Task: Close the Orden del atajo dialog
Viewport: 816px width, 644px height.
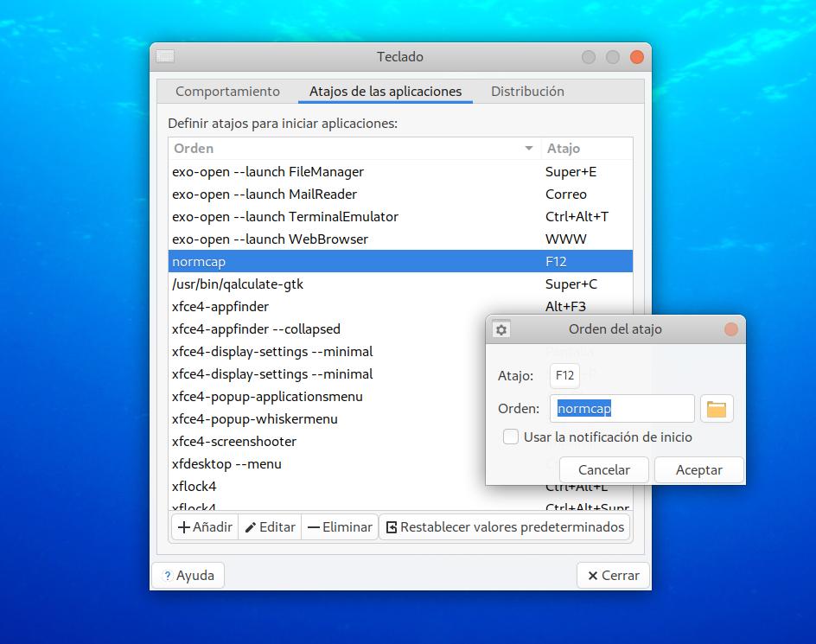Action: (x=730, y=329)
